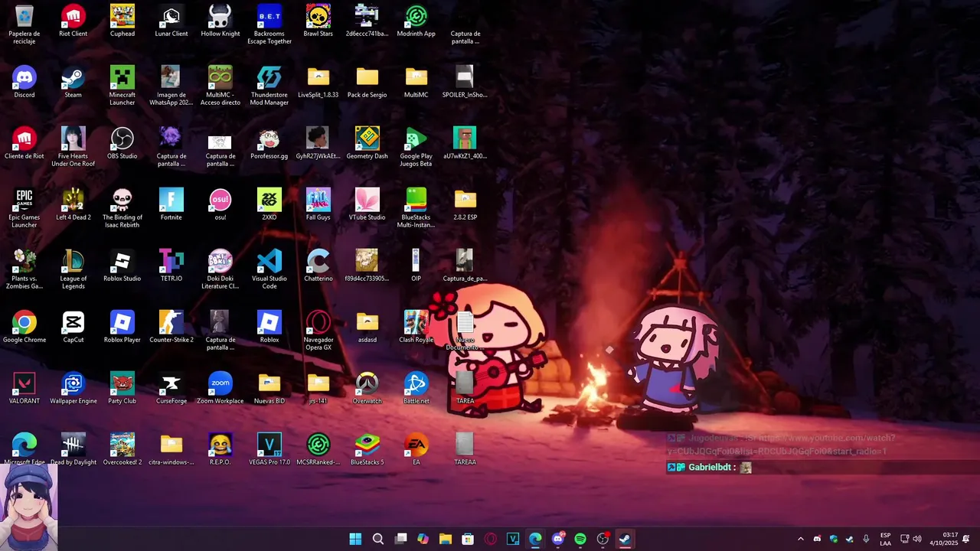Select Doki Doki Literature Club icon

pyautogui.click(x=220, y=269)
